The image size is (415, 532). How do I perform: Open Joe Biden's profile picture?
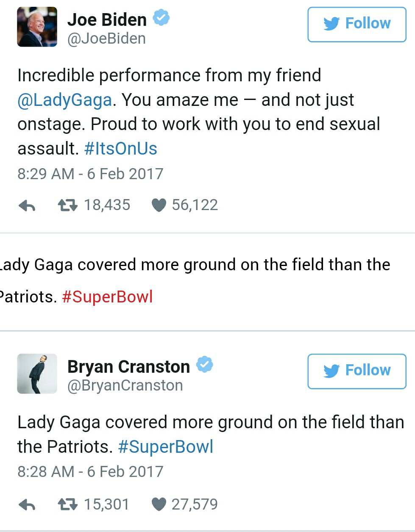[37, 27]
